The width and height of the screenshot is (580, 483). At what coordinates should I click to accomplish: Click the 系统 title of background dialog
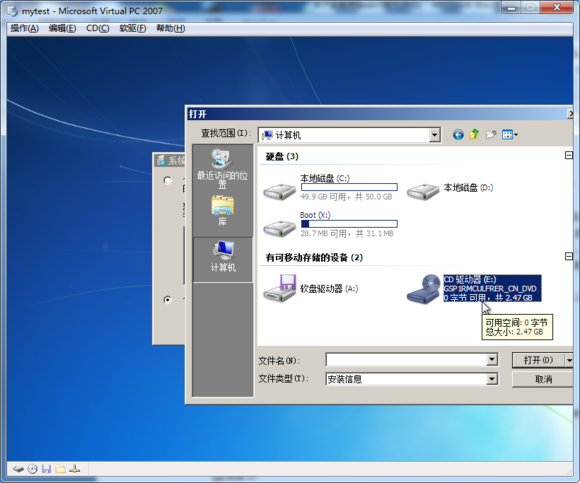(176, 161)
